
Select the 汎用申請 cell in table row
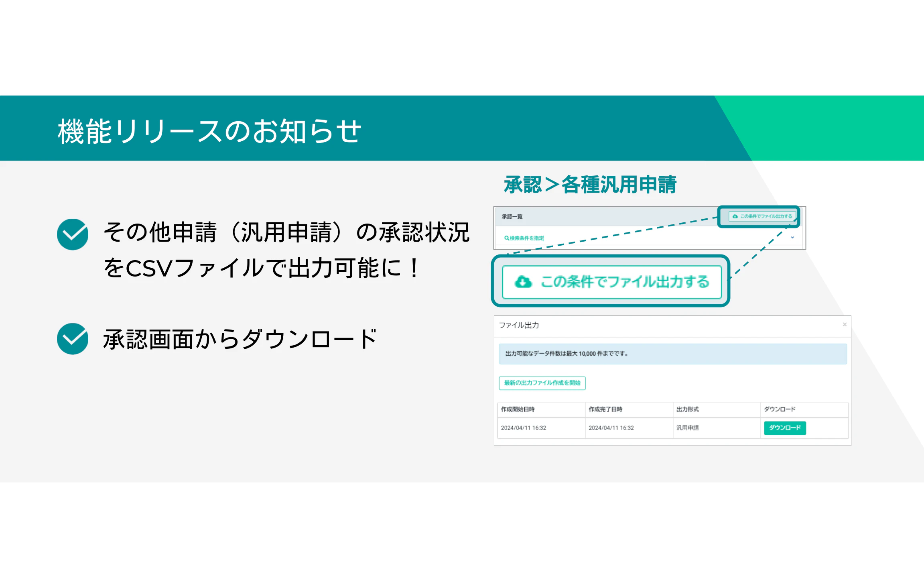pos(687,428)
